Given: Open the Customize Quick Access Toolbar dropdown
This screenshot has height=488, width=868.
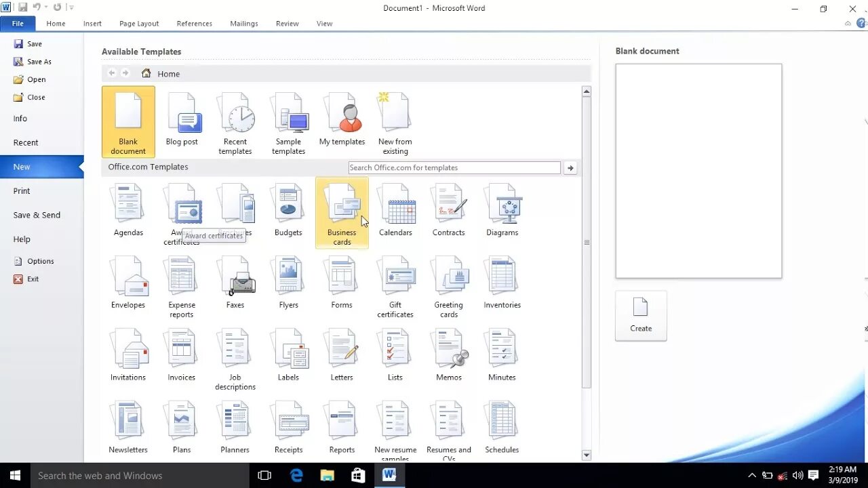Looking at the screenshot, I should (x=71, y=8).
